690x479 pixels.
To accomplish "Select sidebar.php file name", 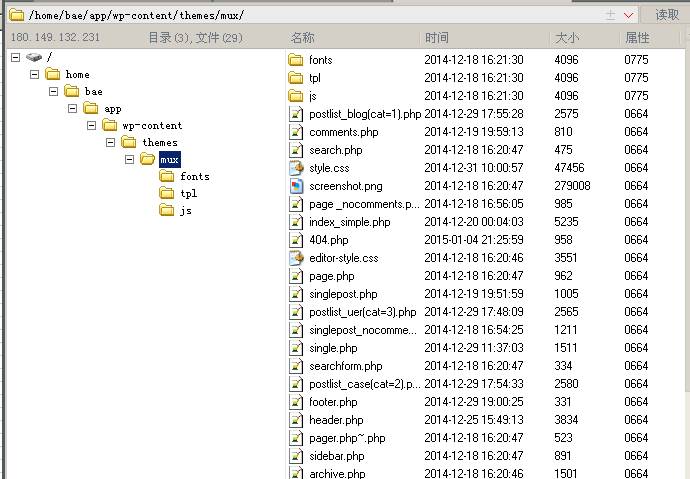I will [337, 456].
